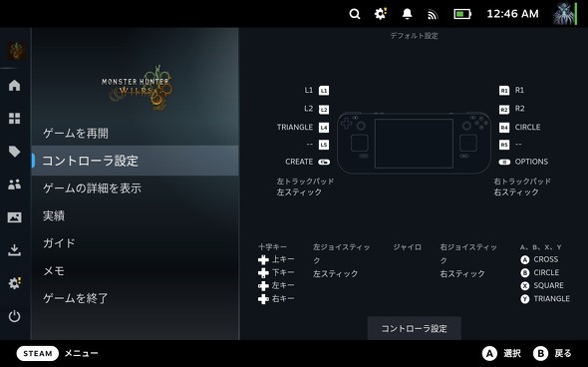Click the 12:46 AM clock
This screenshot has width=588, height=367.
pos(512,14)
